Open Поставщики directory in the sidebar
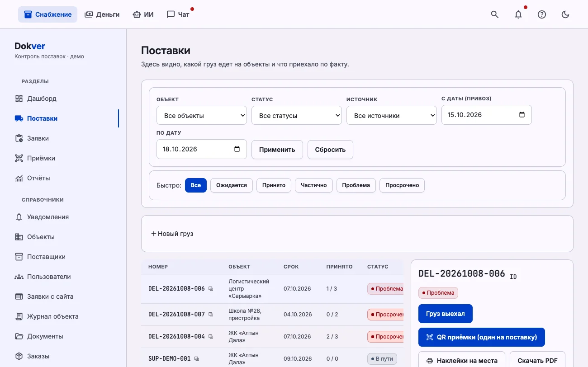 pyautogui.click(x=63, y=257)
